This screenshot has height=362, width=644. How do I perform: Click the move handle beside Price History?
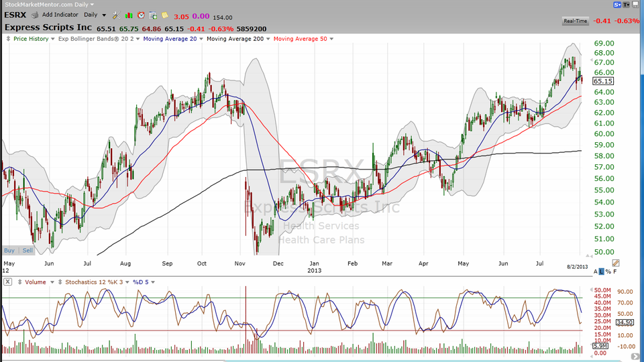8,39
